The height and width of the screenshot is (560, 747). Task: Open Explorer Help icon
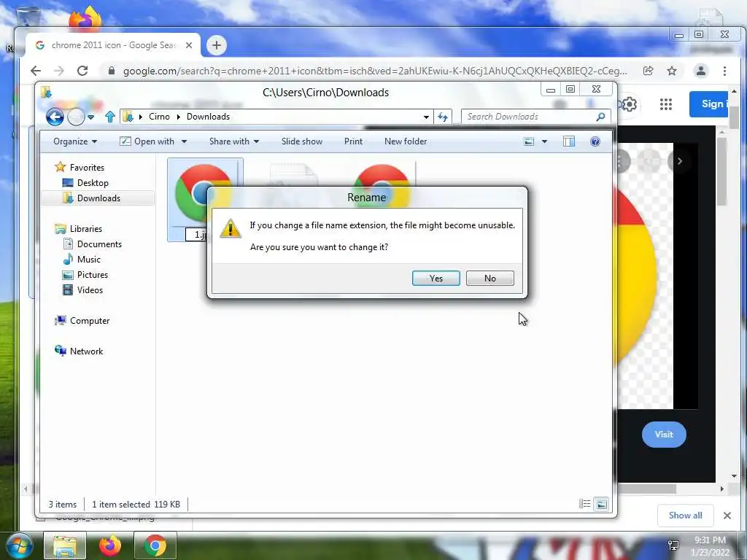(x=595, y=141)
